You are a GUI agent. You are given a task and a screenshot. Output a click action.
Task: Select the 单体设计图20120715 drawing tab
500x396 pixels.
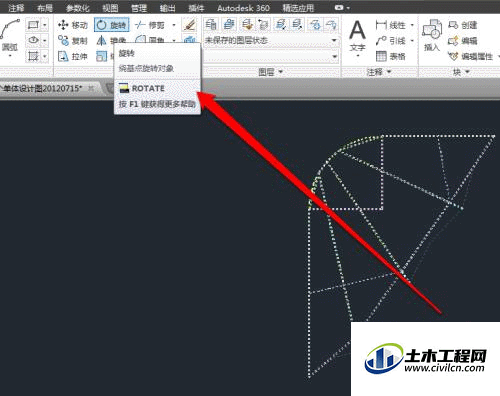(x=41, y=88)
